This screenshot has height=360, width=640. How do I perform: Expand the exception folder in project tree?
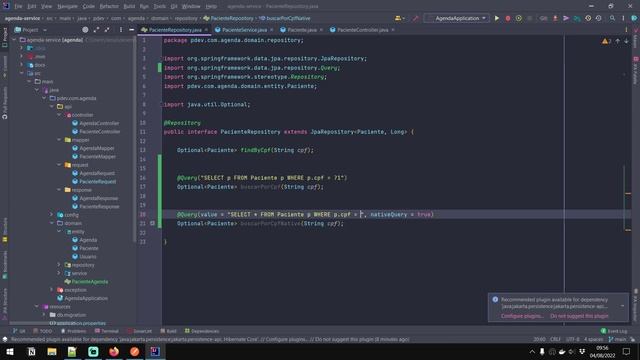coord(52,290)
